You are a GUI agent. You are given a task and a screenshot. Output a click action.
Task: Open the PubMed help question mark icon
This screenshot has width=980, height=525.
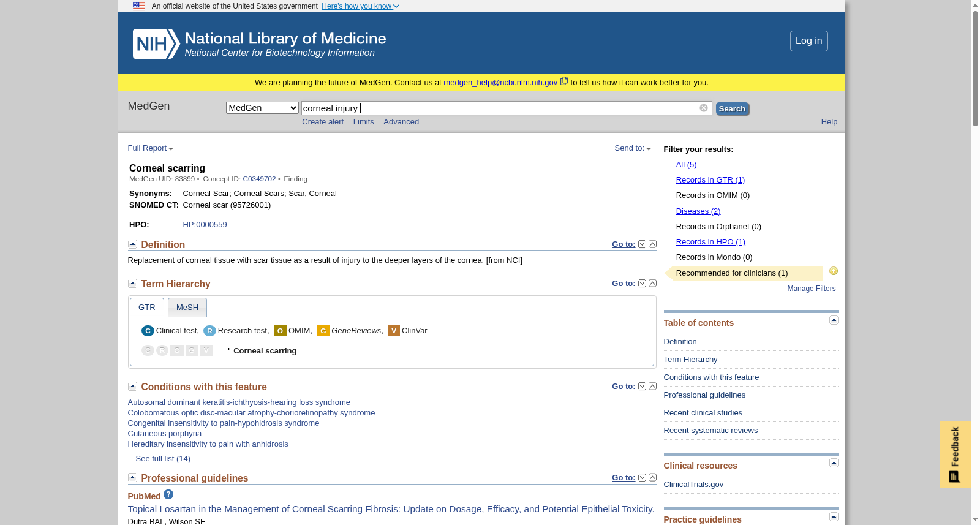coord(168,494)
